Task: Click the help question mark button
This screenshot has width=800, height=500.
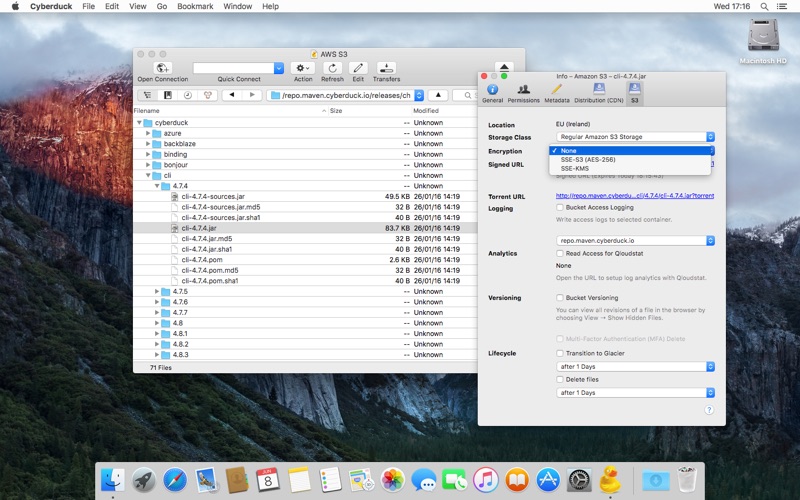Action: coord(709,410)
